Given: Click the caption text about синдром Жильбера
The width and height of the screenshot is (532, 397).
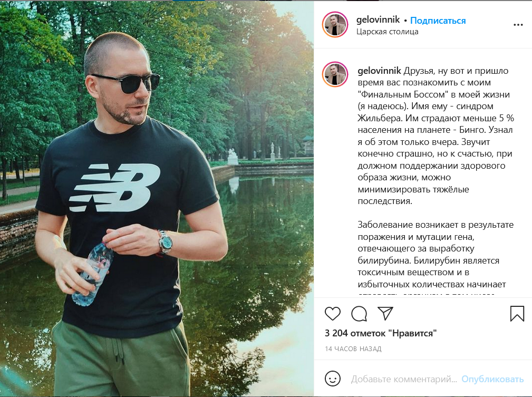Looking at the screenshot, I should [436, 135].
